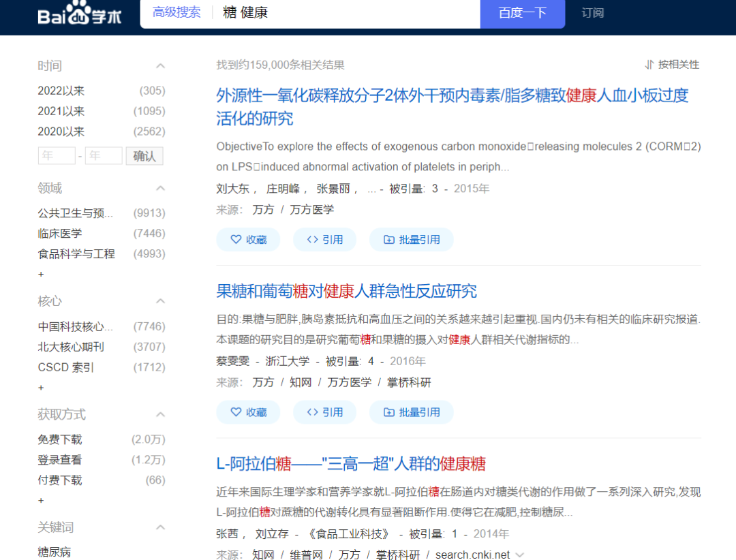Click the 引用 cite button under first result

click(x=325, y=240)
